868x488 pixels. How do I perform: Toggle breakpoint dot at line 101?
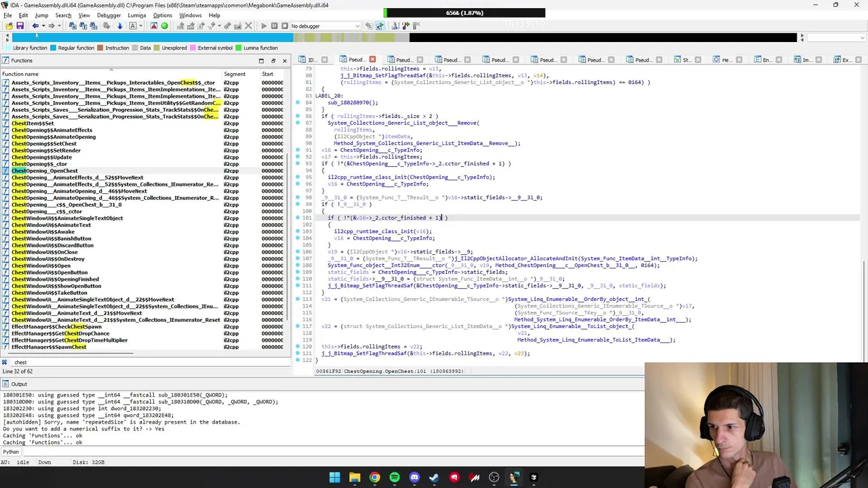click(x=298, y=218)
